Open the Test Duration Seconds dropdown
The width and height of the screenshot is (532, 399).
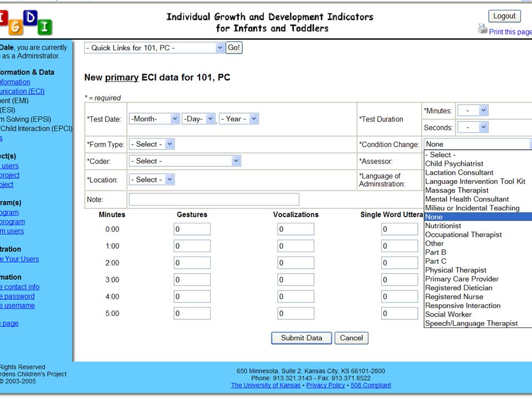point(473,127)
